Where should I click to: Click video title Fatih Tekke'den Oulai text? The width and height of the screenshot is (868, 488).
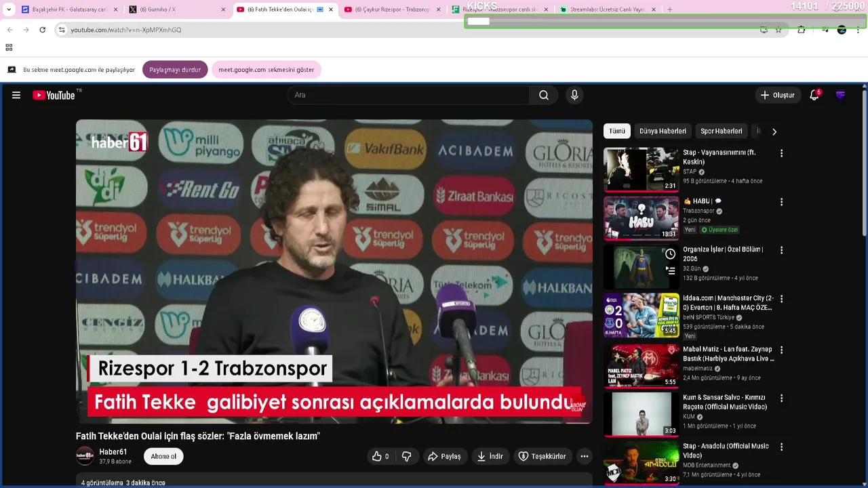tap(198, 436)
